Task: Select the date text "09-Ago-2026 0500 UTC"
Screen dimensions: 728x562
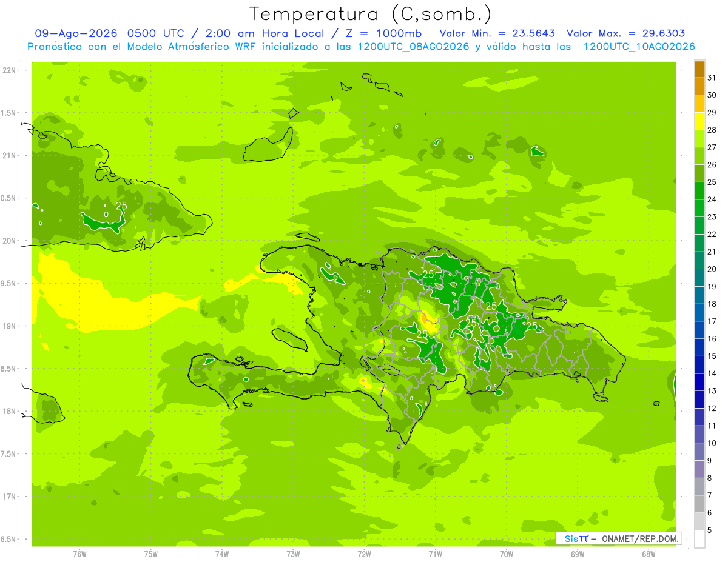Action: coord(113,33)
